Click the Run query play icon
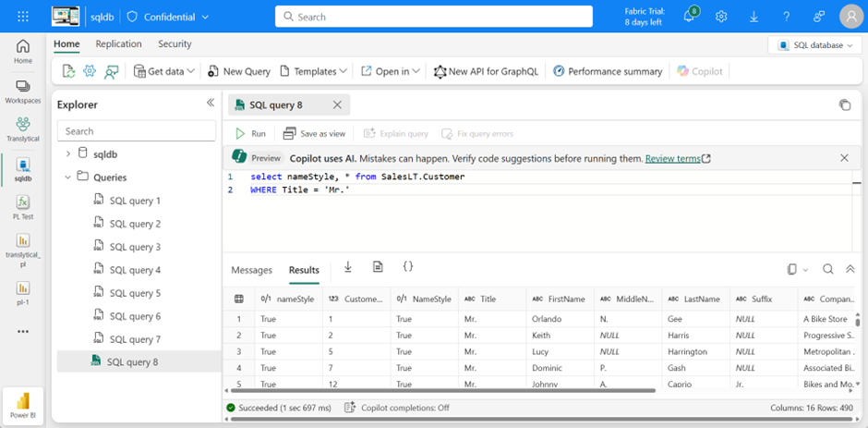The image size is (868, 428). (x=240, y=134)
